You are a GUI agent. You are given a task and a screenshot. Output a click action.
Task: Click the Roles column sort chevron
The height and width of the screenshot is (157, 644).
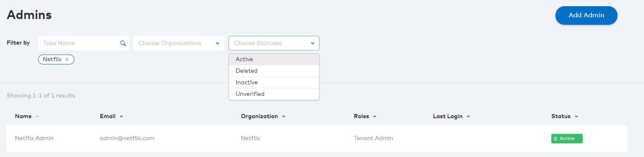pos(375,117)
